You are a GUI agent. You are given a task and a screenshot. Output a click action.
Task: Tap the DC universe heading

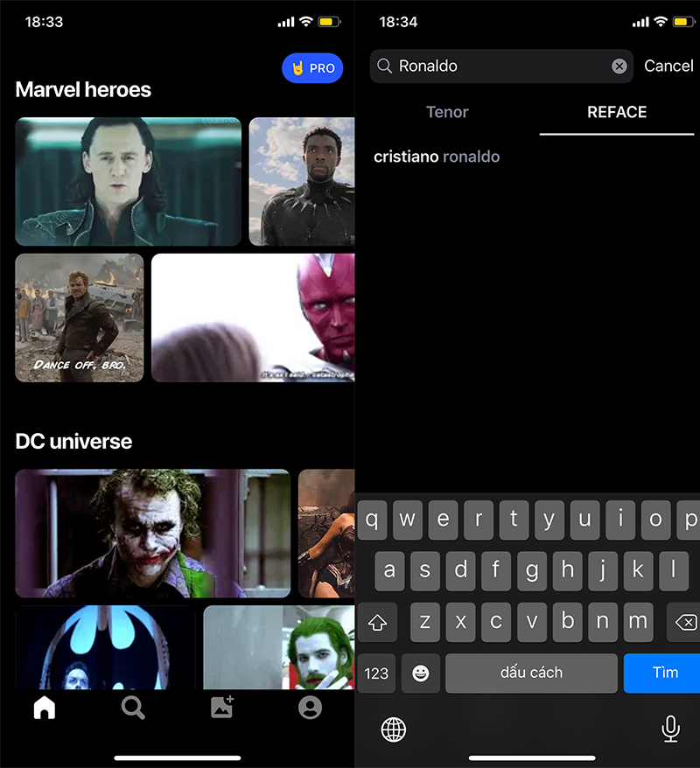click(73, 442)
